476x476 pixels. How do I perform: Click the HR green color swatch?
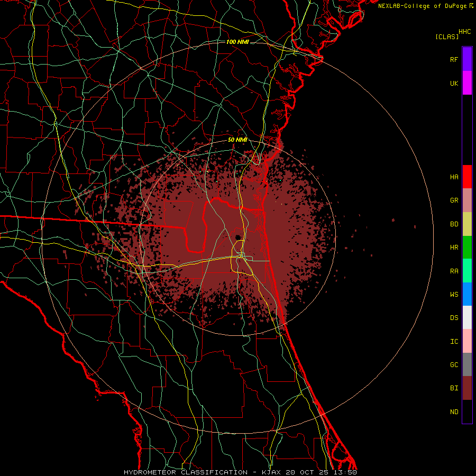467,248
